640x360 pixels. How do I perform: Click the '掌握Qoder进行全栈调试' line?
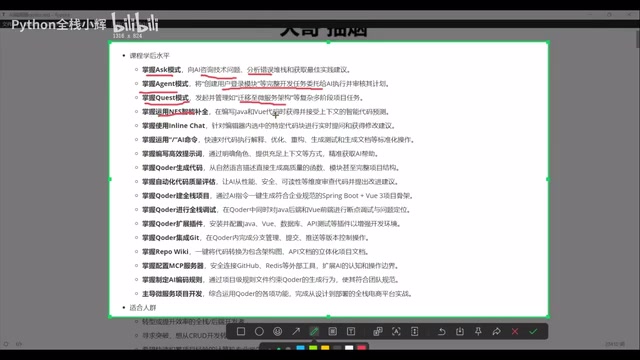click(x=276, y=209)
